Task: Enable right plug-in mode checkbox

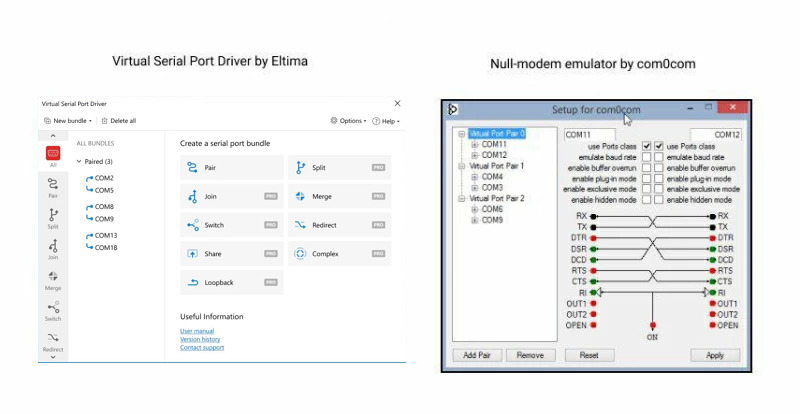Action: pyautogui.click(x=659, y=178)
